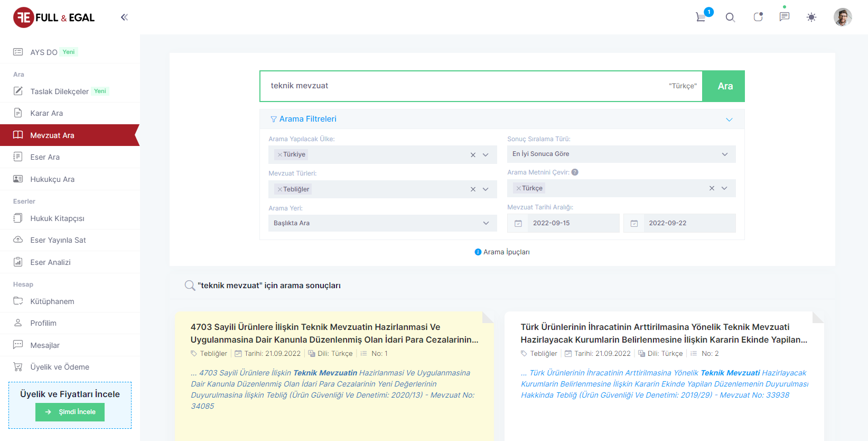Open the Arama İpuçları link
Viewport: 868px width, 441px height.
click(502, 252)
